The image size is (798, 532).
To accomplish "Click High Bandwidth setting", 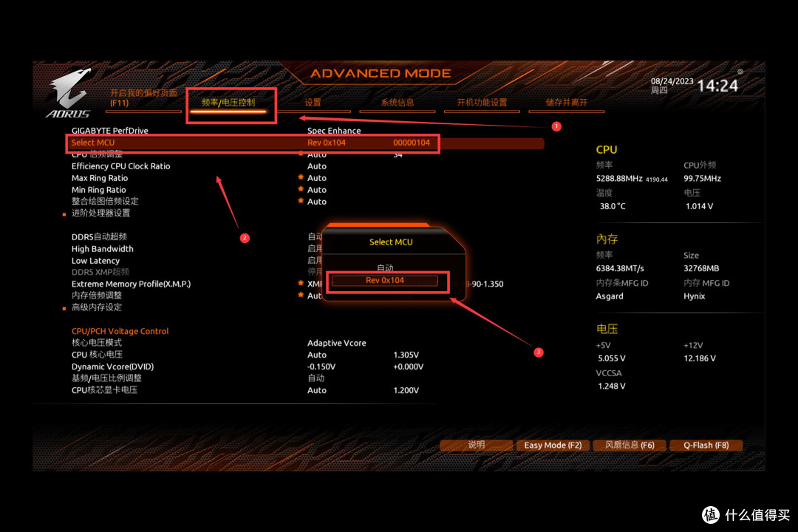I will (102, 249).
